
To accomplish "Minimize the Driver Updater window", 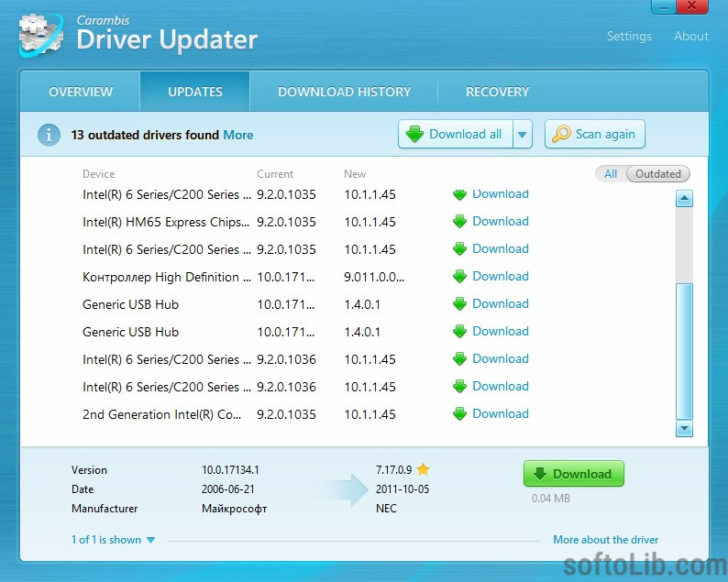I will pyautogui.click(x=665, y=6).
